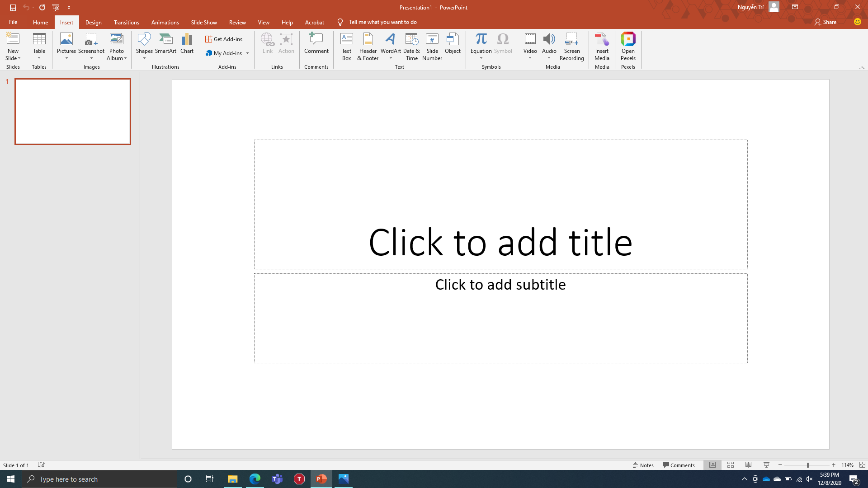This screenshot has width=868, height=488.
Task: Click the Share button
Action: (x=826, y=22)
